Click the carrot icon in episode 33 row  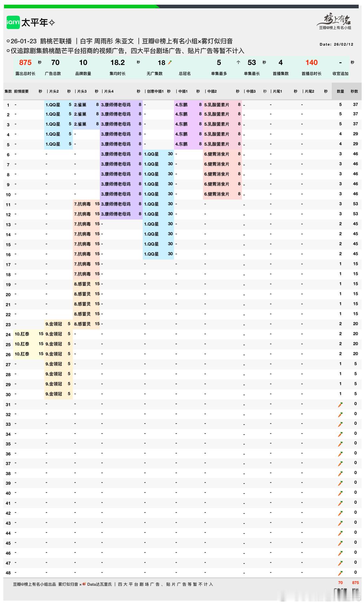340,424
